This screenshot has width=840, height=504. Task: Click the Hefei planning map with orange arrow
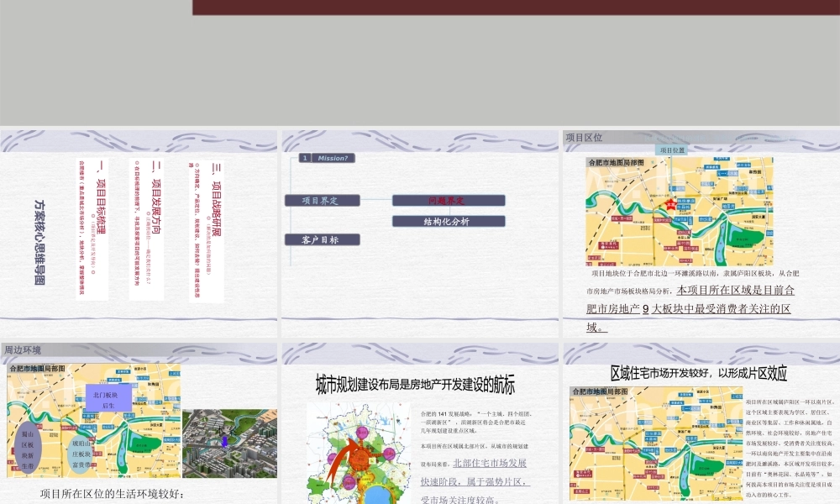358,453
